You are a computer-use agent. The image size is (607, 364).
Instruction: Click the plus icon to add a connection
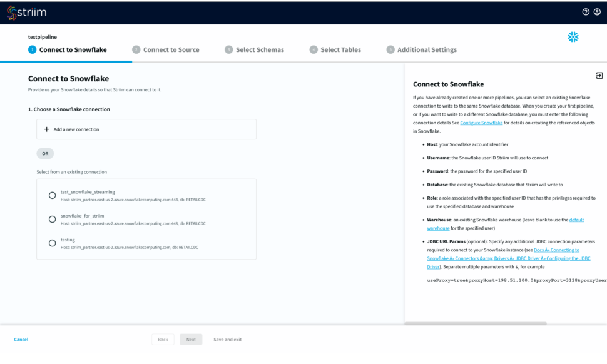click(x=46, y=129)
